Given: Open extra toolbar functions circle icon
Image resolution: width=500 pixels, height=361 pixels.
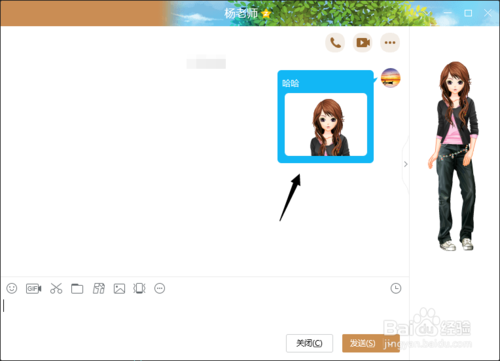Looking at the screenshot, I should pyautogui.click(x=160, y=288).
